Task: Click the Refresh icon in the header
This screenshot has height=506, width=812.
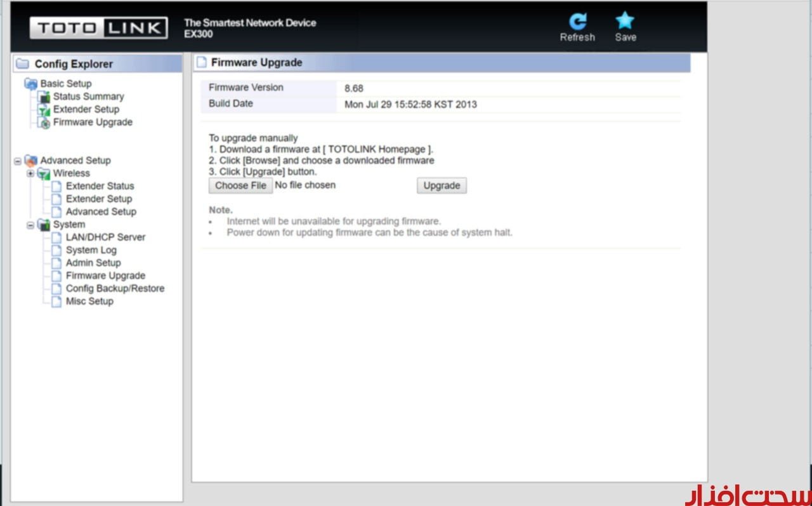Action: point(577,22)
